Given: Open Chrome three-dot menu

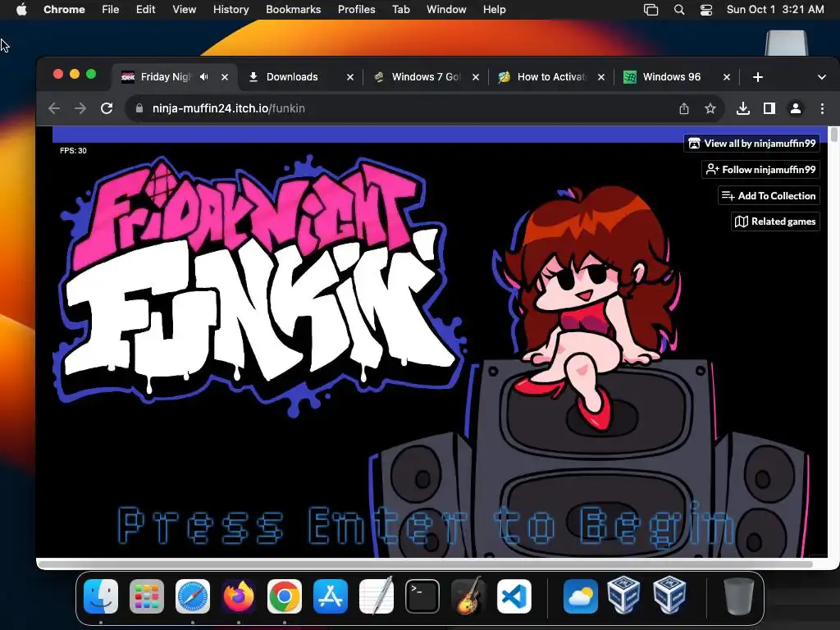Looking at the screenshot, I should 822,109.
